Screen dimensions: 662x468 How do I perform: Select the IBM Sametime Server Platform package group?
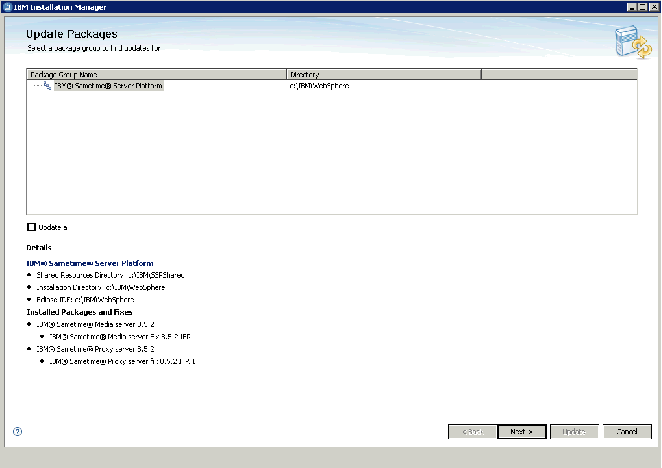pos(108,86)
